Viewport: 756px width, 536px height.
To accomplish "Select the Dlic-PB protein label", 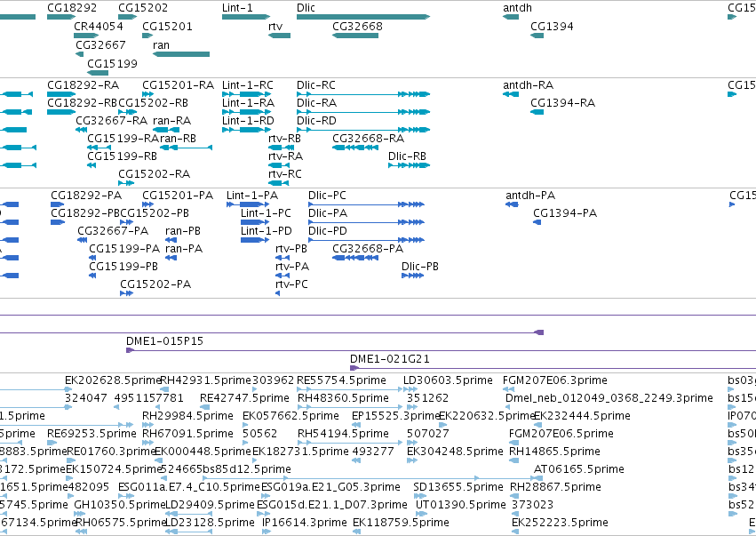I will pos(420,267).
